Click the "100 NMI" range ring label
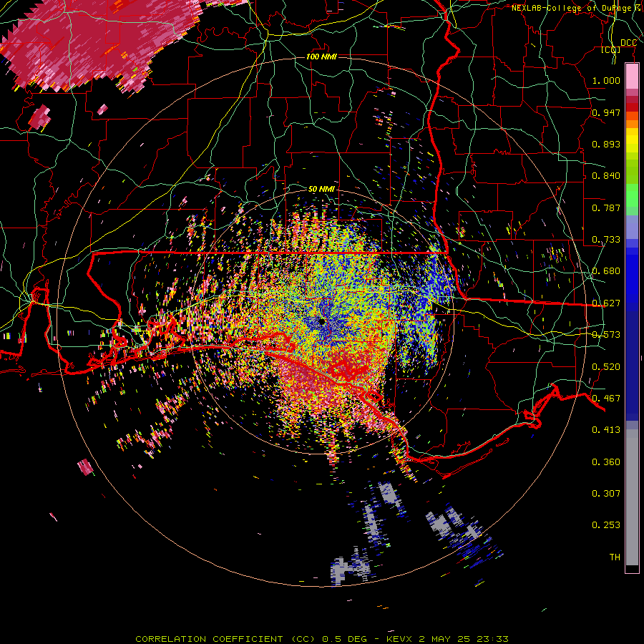Image resolution: width=644 pixels, height=644 pixels. (x=321, y=57)
